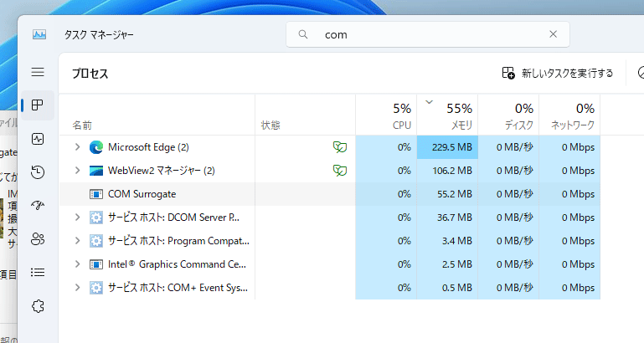Expand the サービス ホスト: DCOM Server process
The width and height of the screenshot is (644, 343).
[77, 218]
